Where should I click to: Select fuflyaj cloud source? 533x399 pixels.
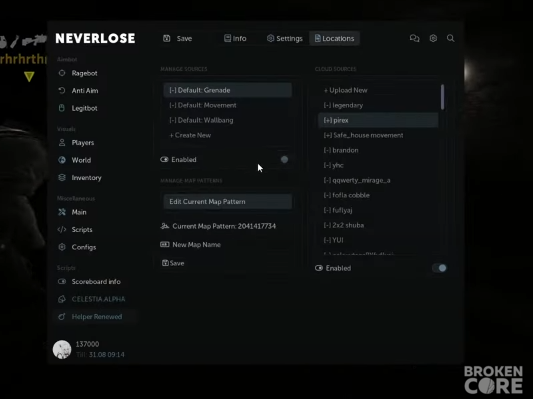point(378,210)
